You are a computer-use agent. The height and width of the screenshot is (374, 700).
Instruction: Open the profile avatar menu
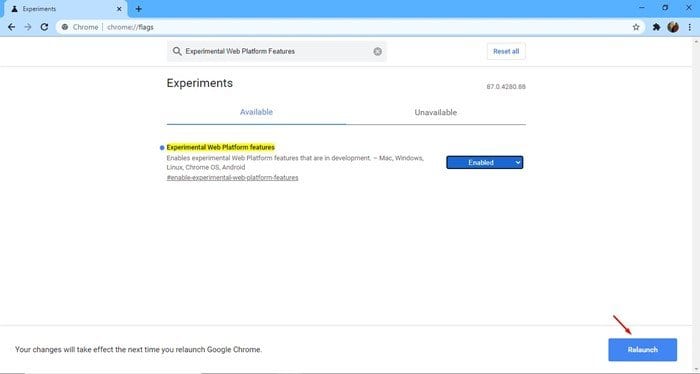673,27
